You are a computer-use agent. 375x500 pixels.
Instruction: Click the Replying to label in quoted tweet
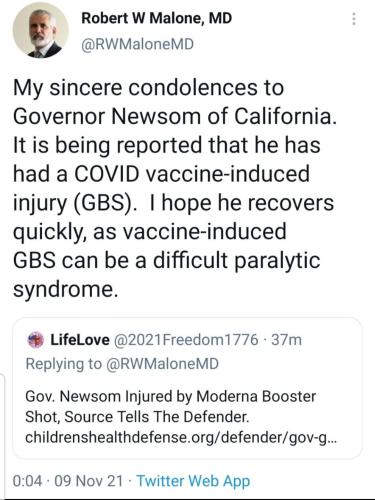coord(64,364)
